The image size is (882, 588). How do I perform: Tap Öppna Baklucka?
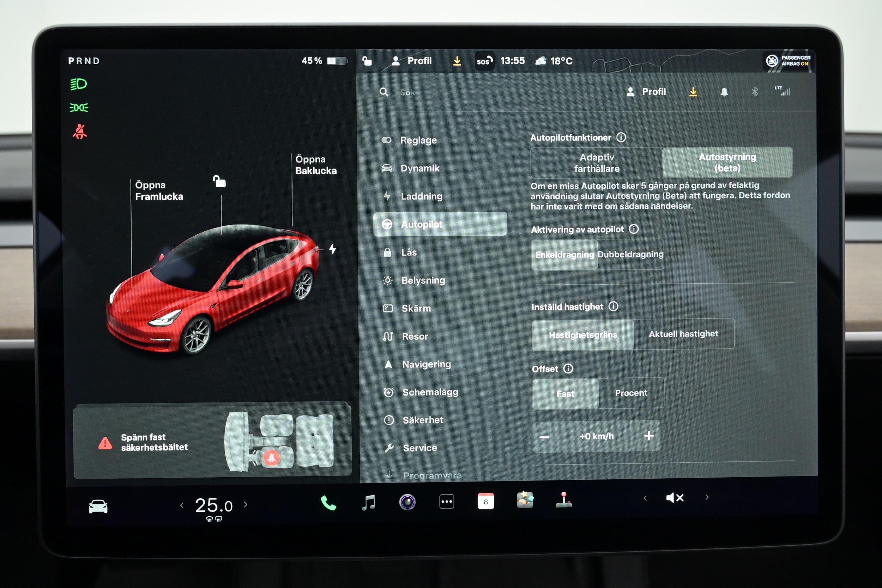pos(315,165)
